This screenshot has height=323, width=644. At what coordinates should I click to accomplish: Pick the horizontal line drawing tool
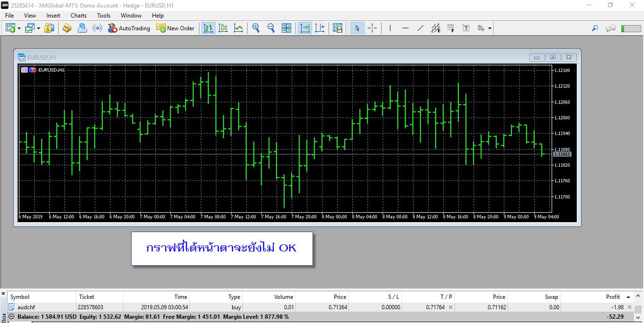click(x=405, y=28)
